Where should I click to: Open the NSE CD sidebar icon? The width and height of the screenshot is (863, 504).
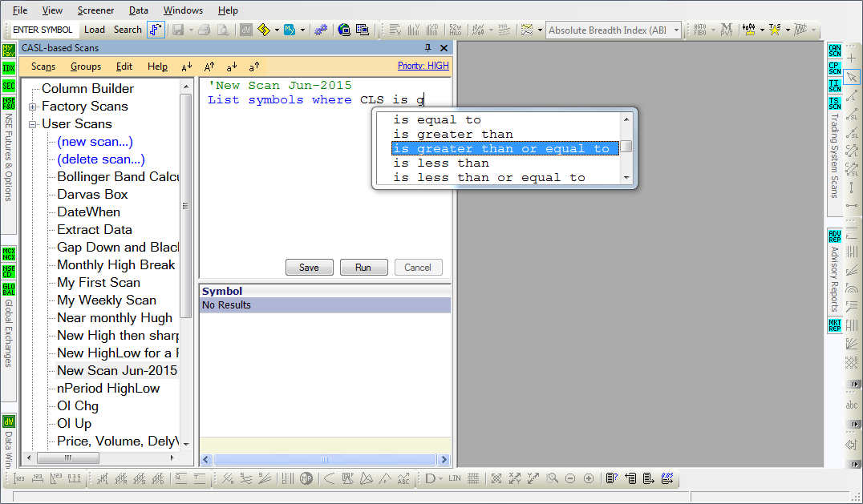pyautogui.click(x=8, y=272)
